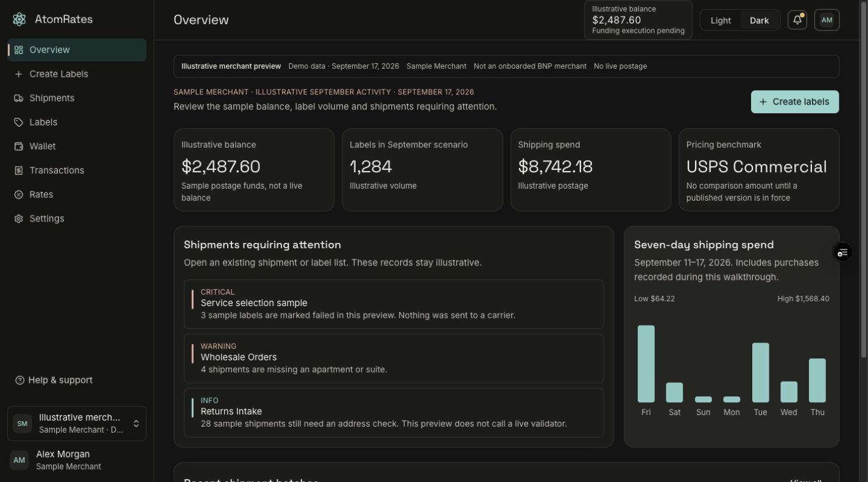Expand the Illustrative merchant account switcher

77,424
